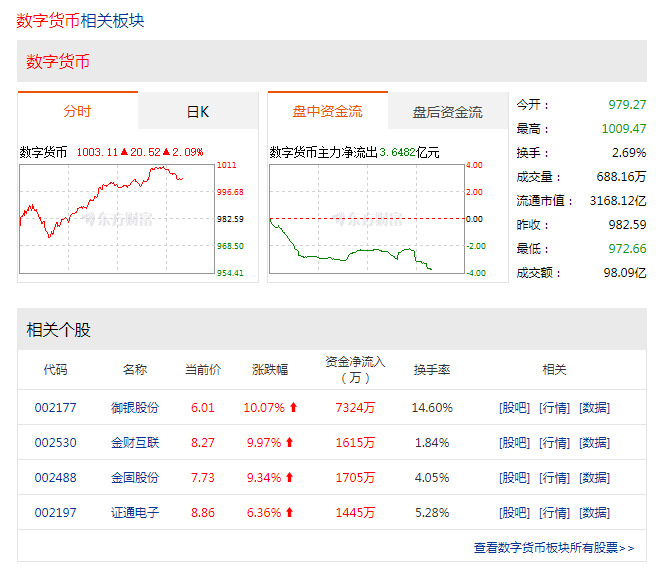
Task: Switch to the 日K chart tab
Action: point(198,111)
